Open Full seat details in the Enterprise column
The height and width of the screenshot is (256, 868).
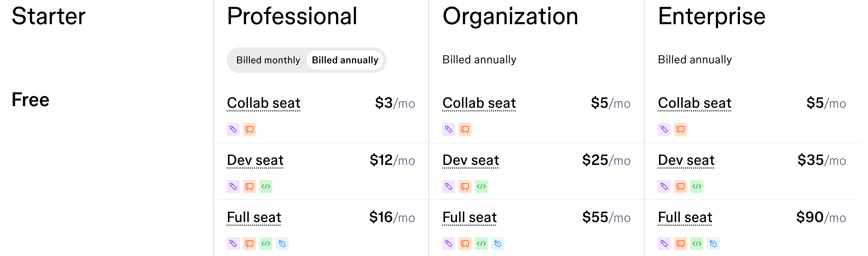[x=685, y=217]
